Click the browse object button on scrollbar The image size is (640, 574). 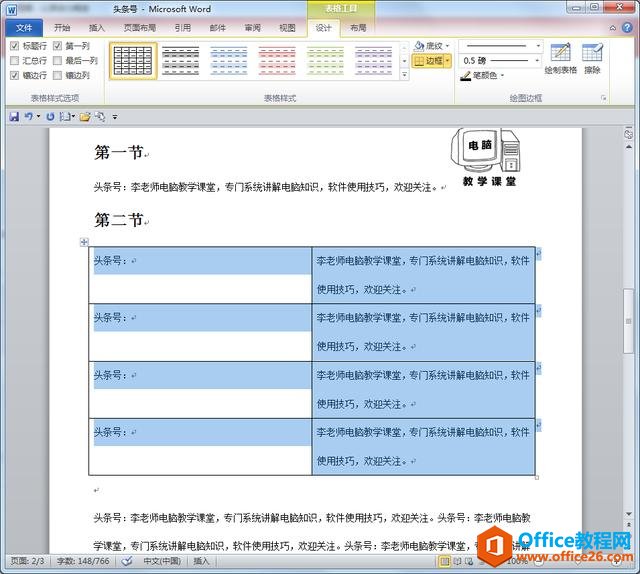pyautogui.click(x=629, y=134)
